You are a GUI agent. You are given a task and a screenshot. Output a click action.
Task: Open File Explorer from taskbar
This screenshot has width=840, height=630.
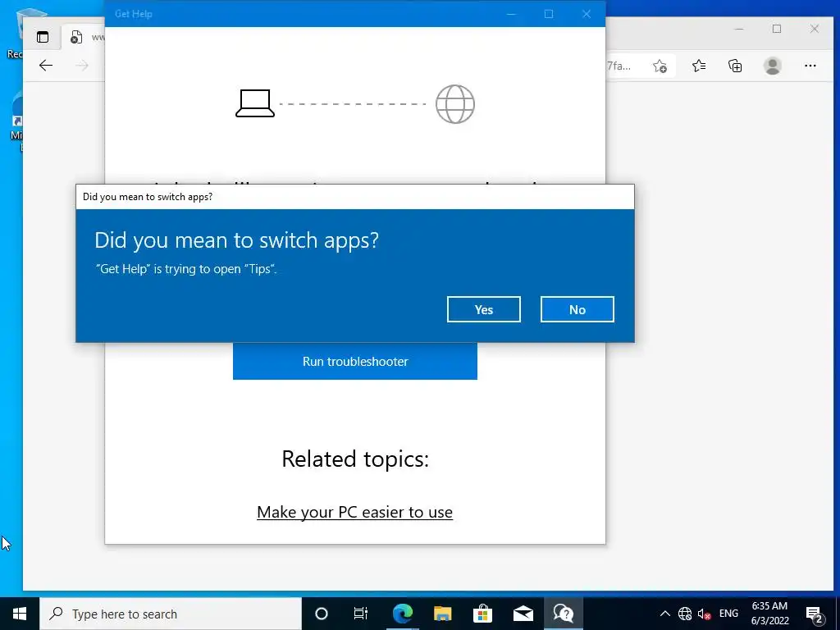(x=442, y=614)
